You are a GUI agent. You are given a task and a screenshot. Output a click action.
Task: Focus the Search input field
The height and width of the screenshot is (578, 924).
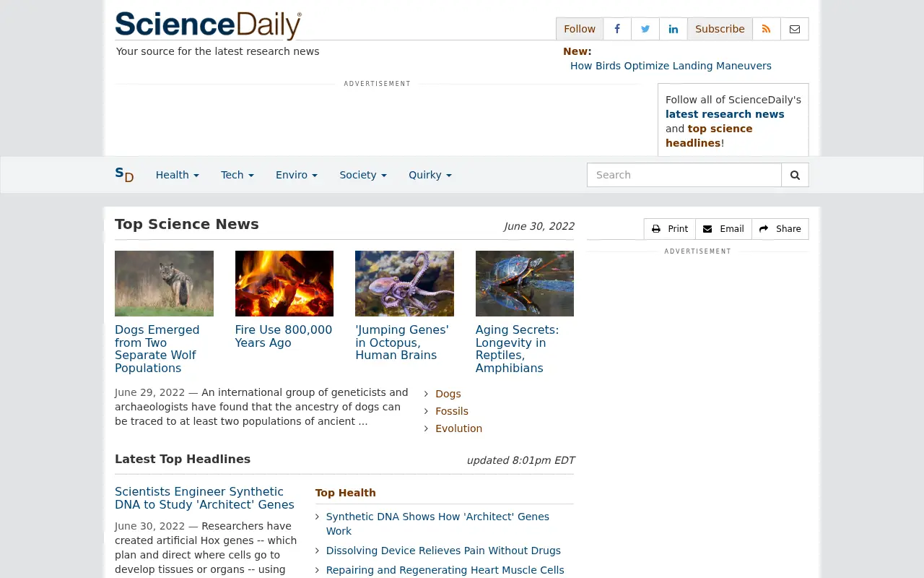[684, 175]
